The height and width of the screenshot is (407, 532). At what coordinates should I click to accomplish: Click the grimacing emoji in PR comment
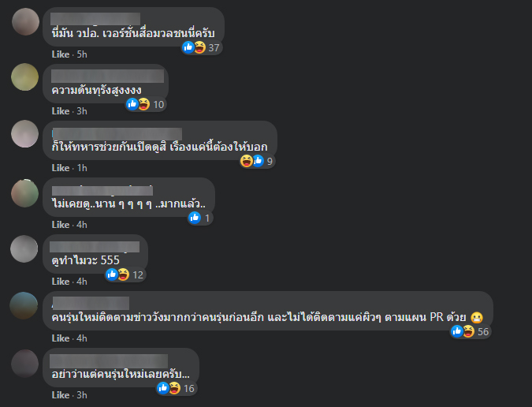point(477,317)
